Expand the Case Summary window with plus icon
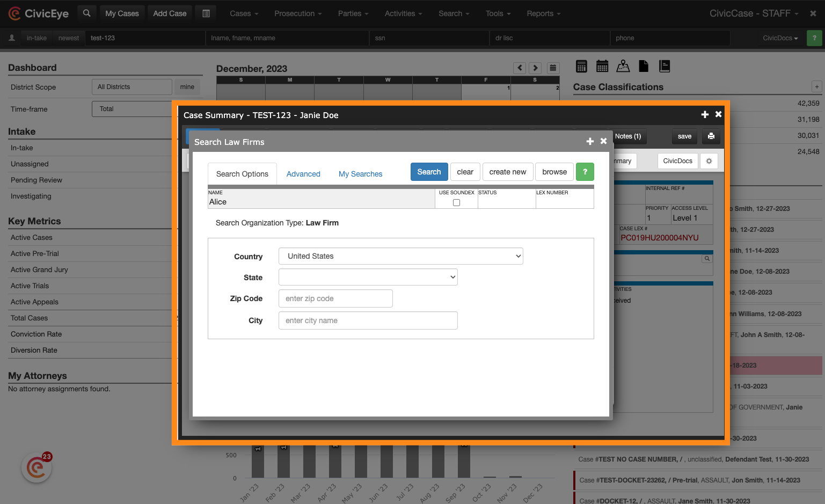 705,114
